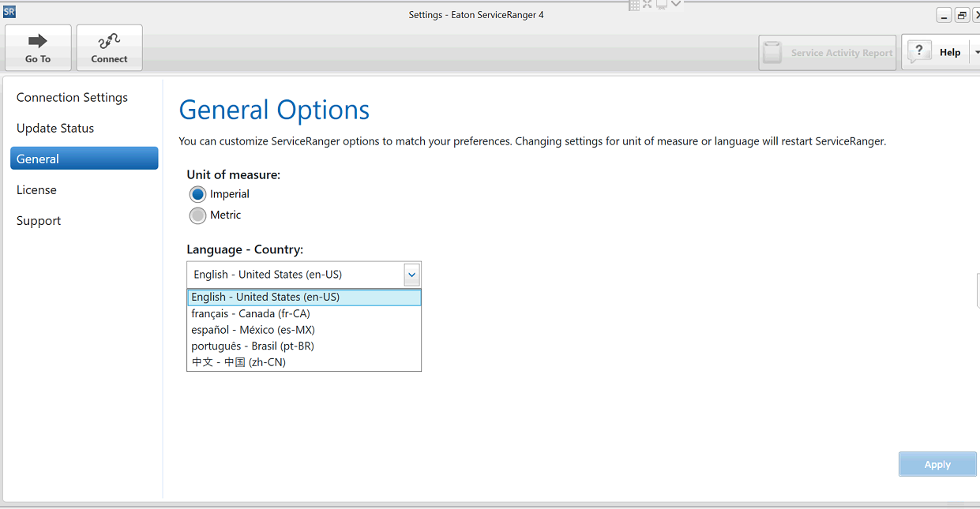Select the Metric radio button
Image resolution: width=980 pixels, height=509 pixels.
pos(197,215)
